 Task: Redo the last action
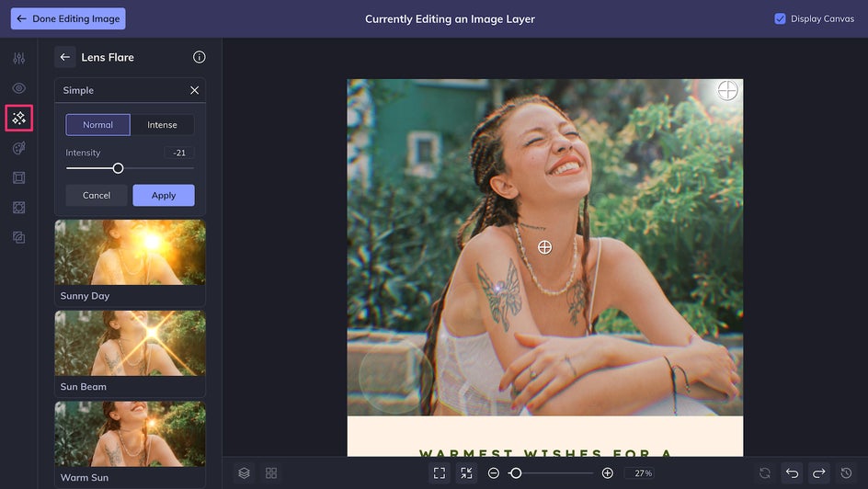point(819,473)
